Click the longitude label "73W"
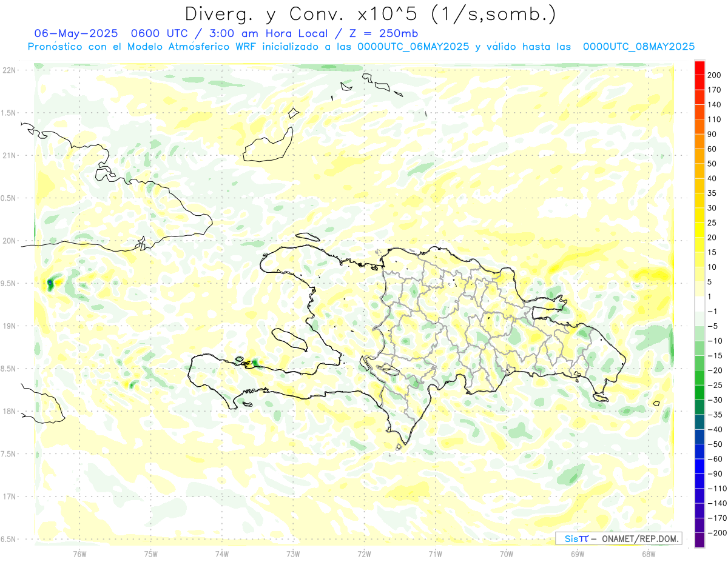The image size is (728, 562). pyautogui.click(x=293, y=554)
